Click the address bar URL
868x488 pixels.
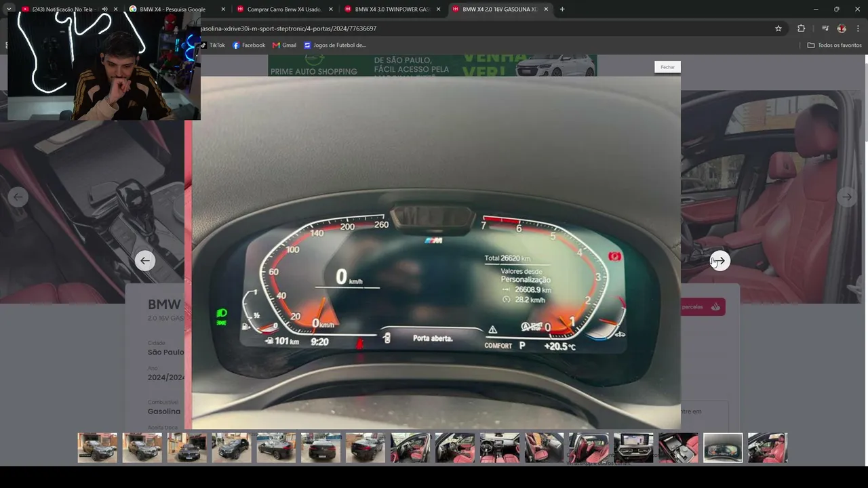coord(288,28)
